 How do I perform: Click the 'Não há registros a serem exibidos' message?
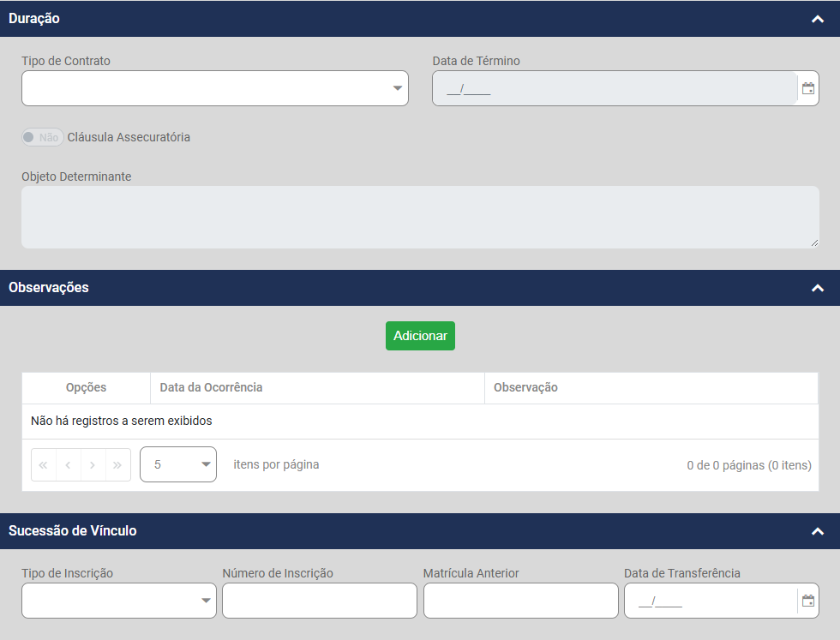(122, 421)
